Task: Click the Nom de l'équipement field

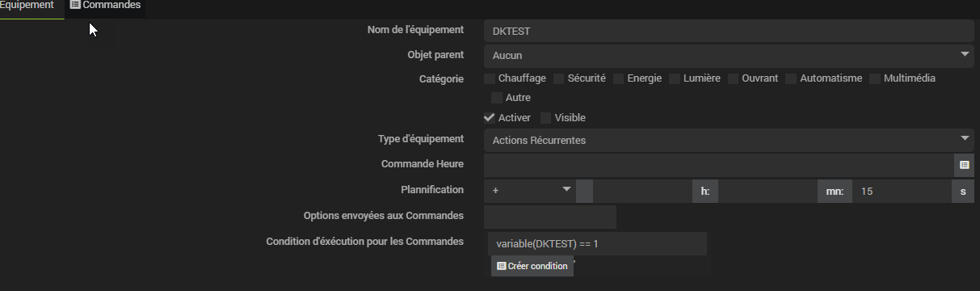Action: (x=729, y=31)
